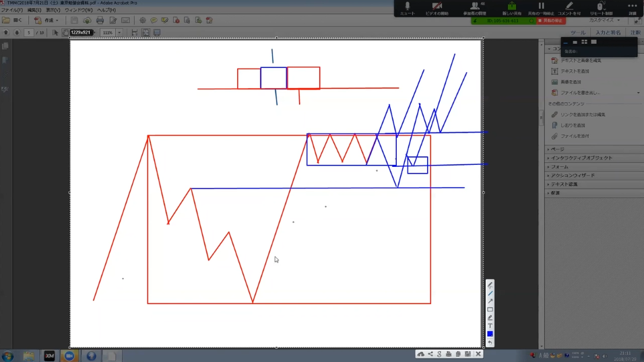This screenshot has height=362, width=644.
Task: Select the hand pan tool
Action: 65,32
